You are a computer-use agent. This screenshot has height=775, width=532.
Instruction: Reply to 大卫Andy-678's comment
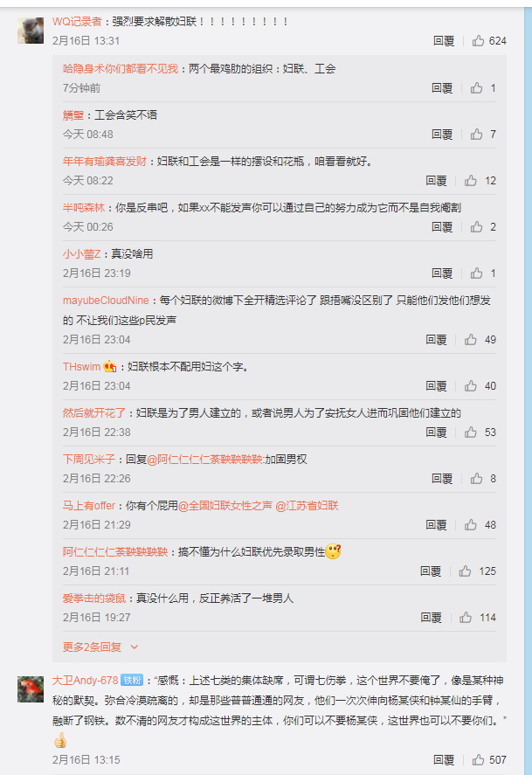tap(444, 759)
